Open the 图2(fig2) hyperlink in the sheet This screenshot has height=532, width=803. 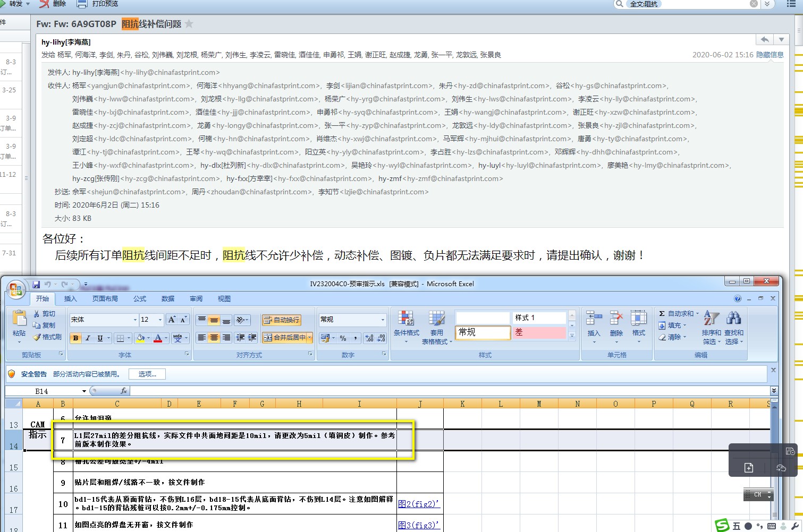[419, 503]
